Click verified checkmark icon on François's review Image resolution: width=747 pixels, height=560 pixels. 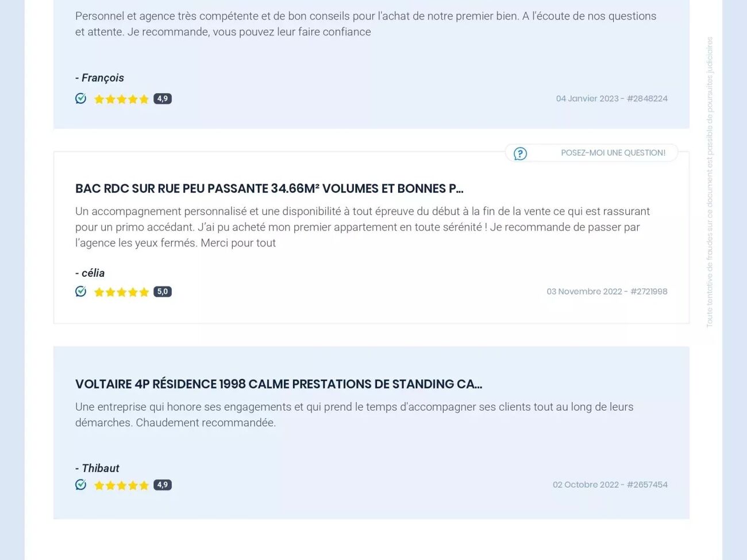[x=81, y=99]
